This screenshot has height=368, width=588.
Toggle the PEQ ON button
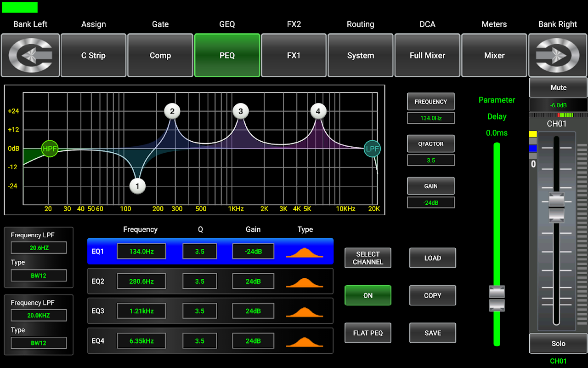point(367,295)
